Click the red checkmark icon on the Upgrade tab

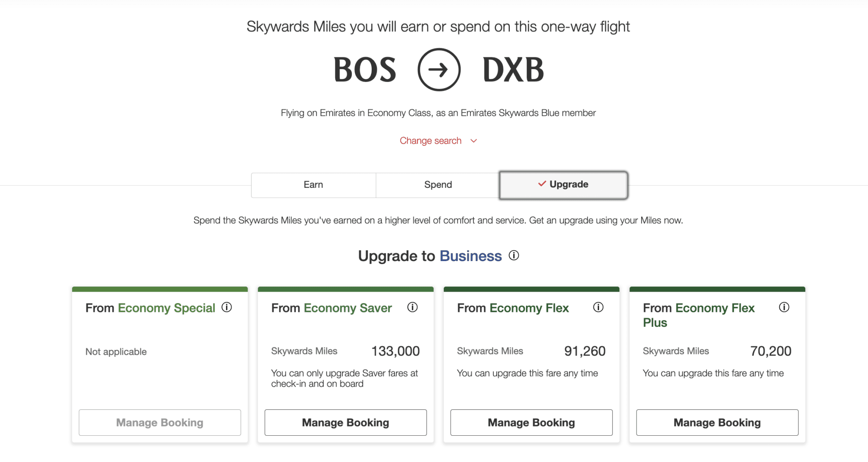point(541,184)
